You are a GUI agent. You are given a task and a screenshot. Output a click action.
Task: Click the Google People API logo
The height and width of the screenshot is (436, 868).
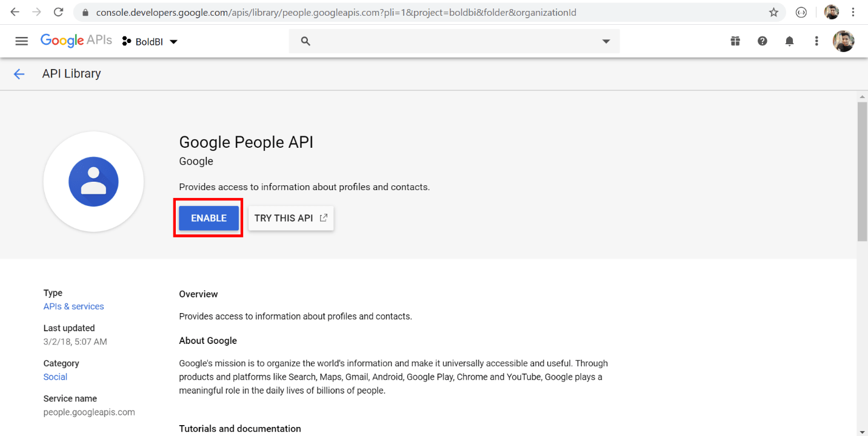pyautogui.click(x=93, y=182)
